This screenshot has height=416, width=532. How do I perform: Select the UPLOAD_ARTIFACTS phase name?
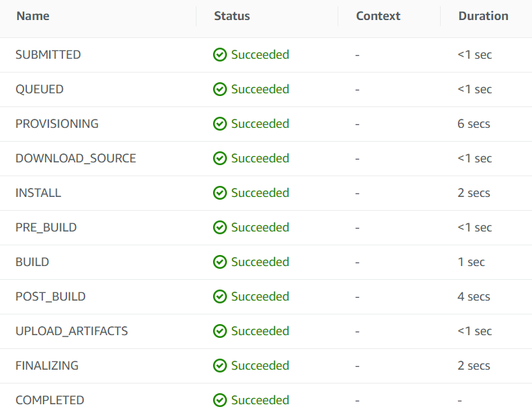71,331
